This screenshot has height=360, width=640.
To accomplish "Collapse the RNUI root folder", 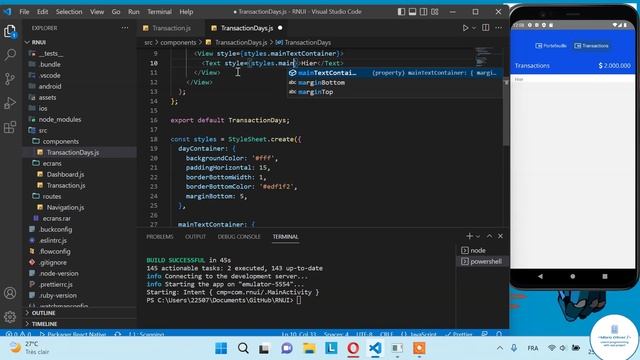I will coord(80,42).
